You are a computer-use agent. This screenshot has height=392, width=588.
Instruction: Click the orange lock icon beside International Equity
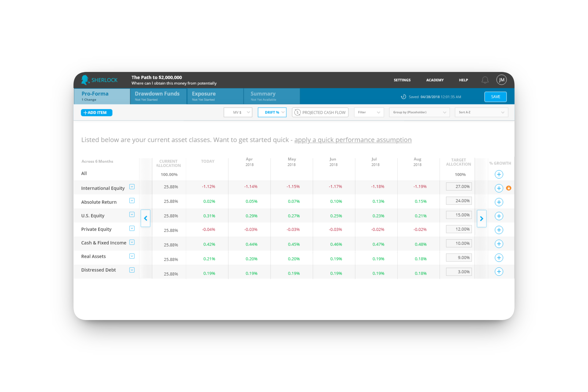click(509, 188)
